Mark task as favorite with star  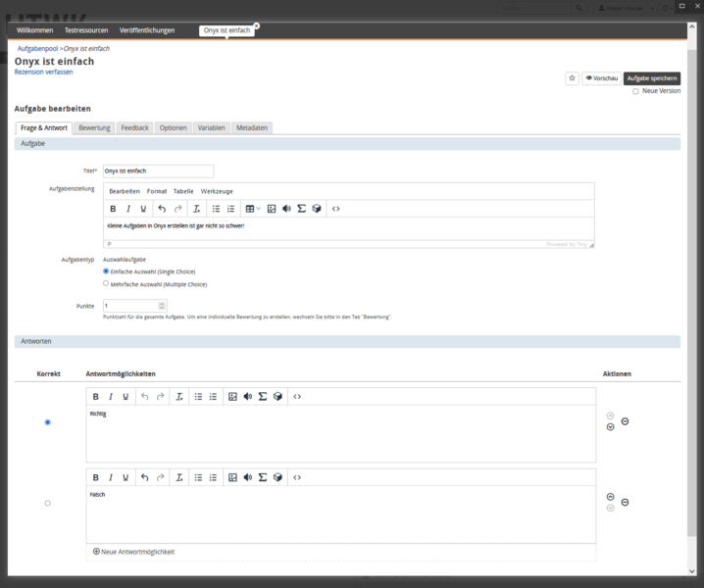(572, 78)
